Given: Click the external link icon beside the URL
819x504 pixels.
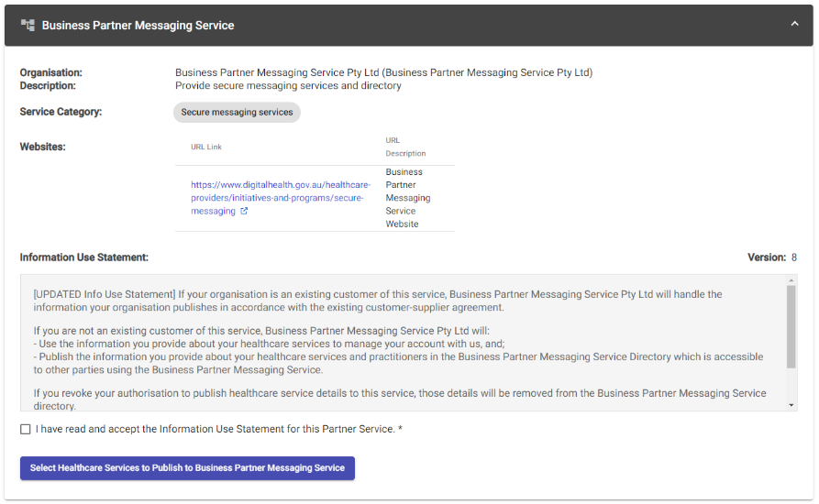Looking at the screenshot, I should pyautogui.click(x=244, y=211).
